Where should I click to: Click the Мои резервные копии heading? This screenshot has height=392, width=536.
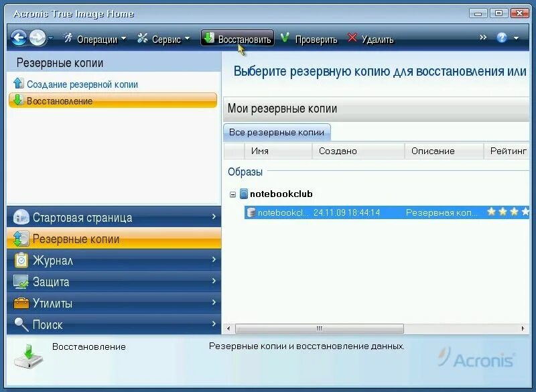pos(282,109)
